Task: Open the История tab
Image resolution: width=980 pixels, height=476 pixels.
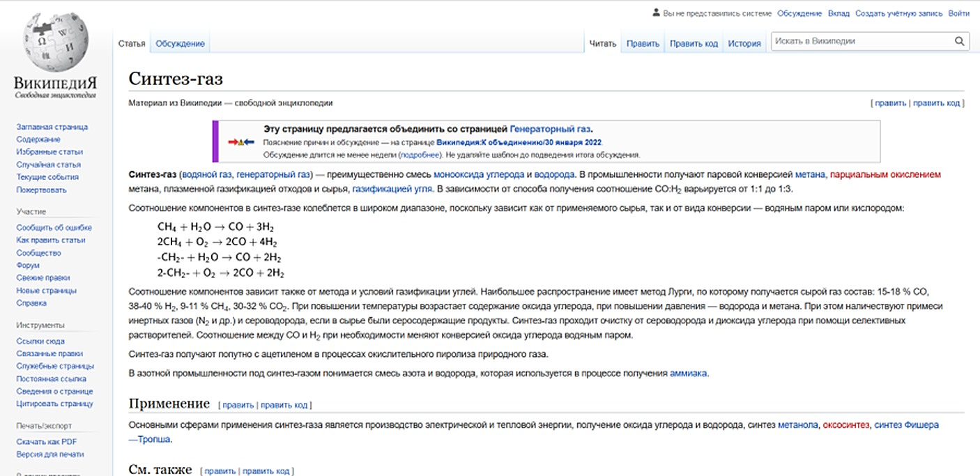Action: point(744,43)
